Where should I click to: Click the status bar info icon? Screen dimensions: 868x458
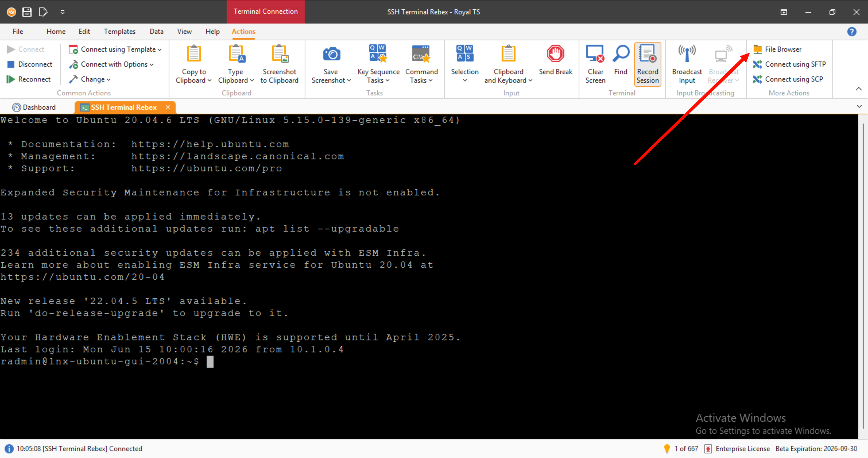point(9,449)
